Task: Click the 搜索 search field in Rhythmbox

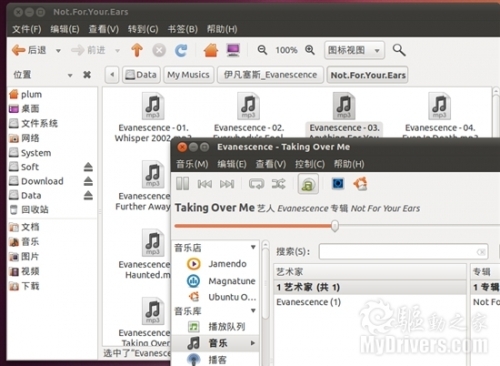Action: [x=403, y=252]
